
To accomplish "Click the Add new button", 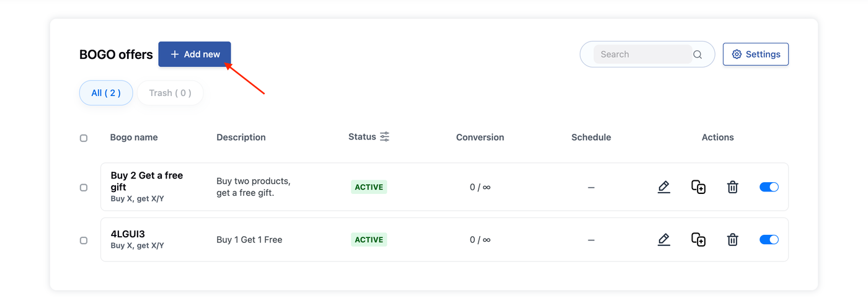I will click(195, 55).
